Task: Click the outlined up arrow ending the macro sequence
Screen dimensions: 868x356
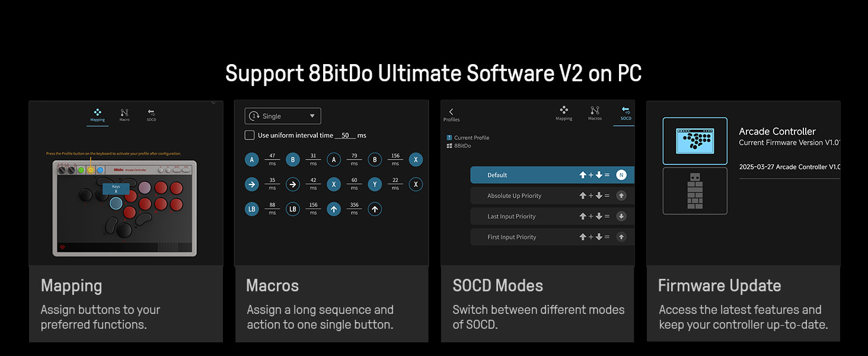Action: [375, 209]
